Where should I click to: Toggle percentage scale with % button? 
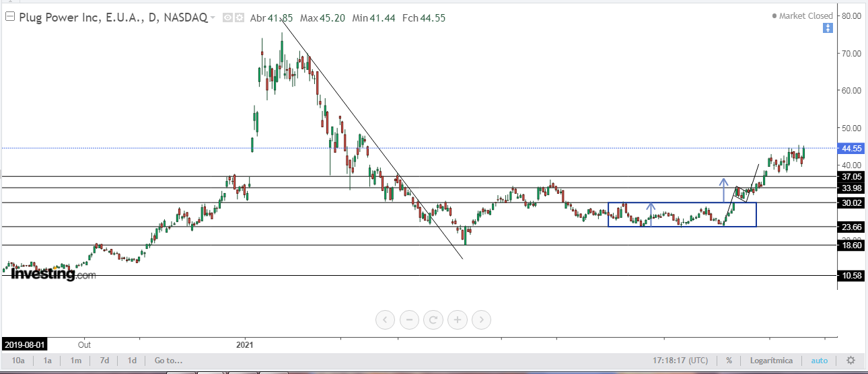pyautogui.click(x=729, y=361)
